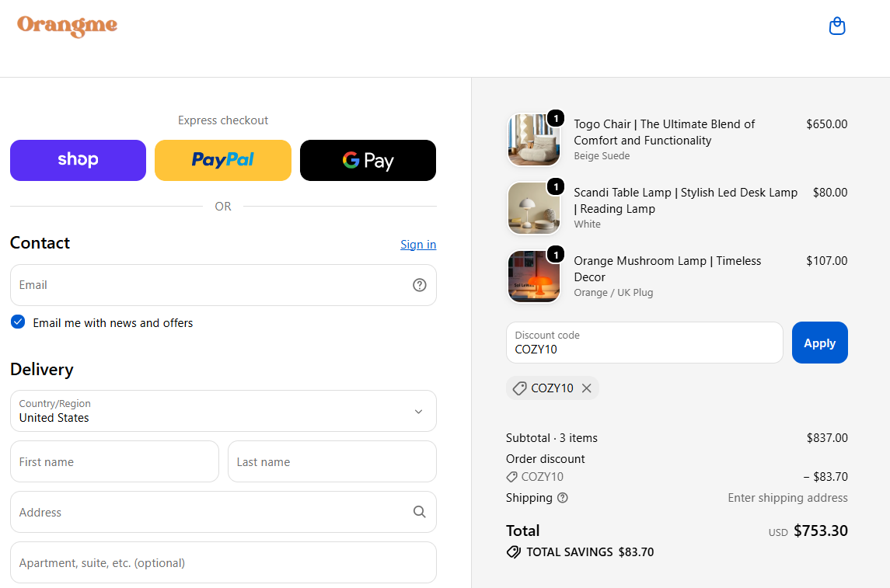Image resolution: width=890 pixels, height=588 pixels.
Task: Click the email help question mark icon
Action: [420, 285]
